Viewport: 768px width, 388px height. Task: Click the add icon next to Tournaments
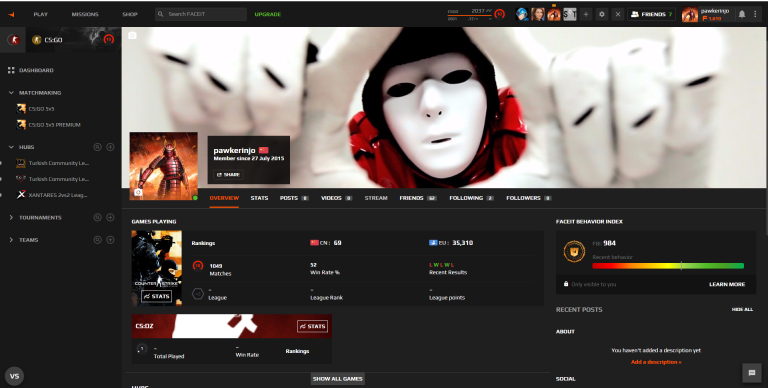click(110, 217)
